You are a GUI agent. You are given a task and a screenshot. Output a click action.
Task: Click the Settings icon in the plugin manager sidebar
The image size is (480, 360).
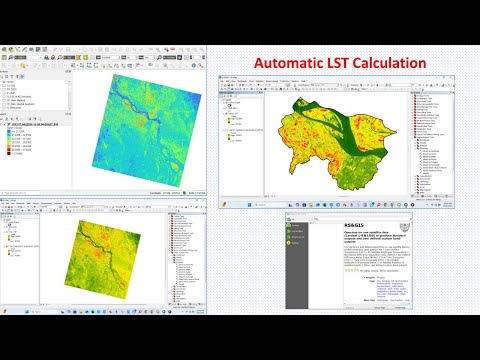click(x=289, y=243)
